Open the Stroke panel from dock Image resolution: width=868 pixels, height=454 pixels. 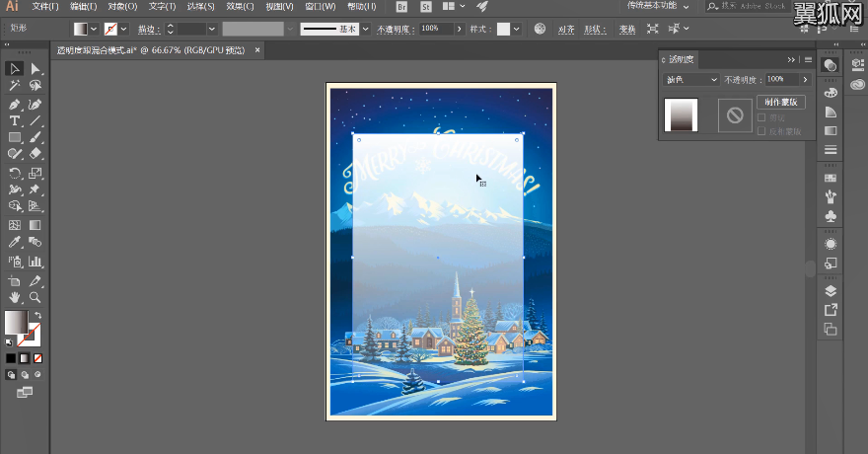pyautogui.click(x=831, y=149)
